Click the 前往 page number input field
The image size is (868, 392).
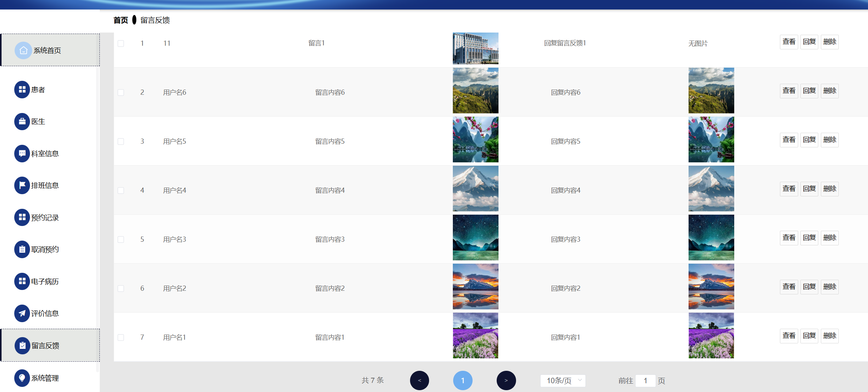click(x=645, y=381)
